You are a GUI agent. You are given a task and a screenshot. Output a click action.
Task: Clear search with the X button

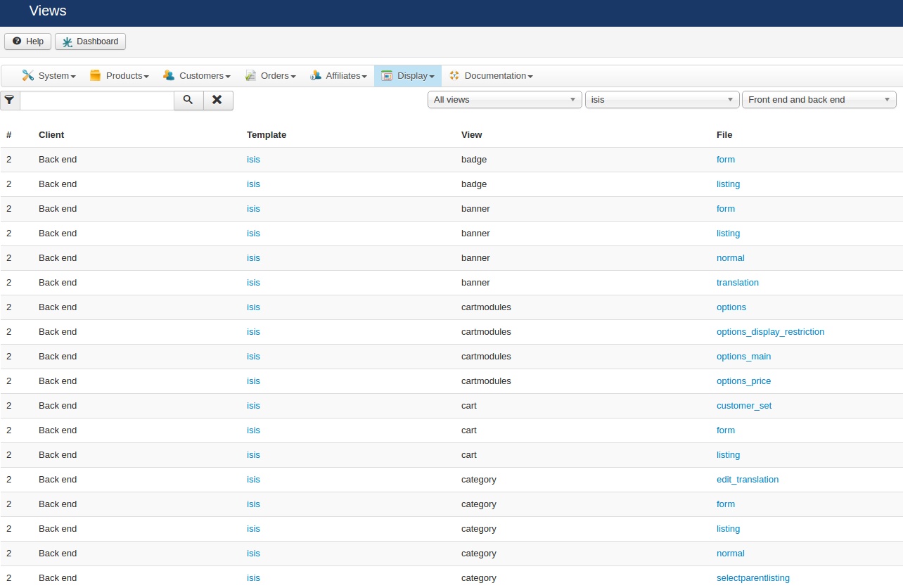coord(218,100)
